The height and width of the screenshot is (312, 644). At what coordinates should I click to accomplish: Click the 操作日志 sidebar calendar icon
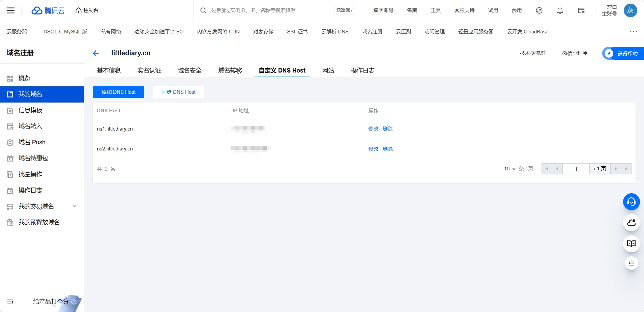(x=10, y=191)
